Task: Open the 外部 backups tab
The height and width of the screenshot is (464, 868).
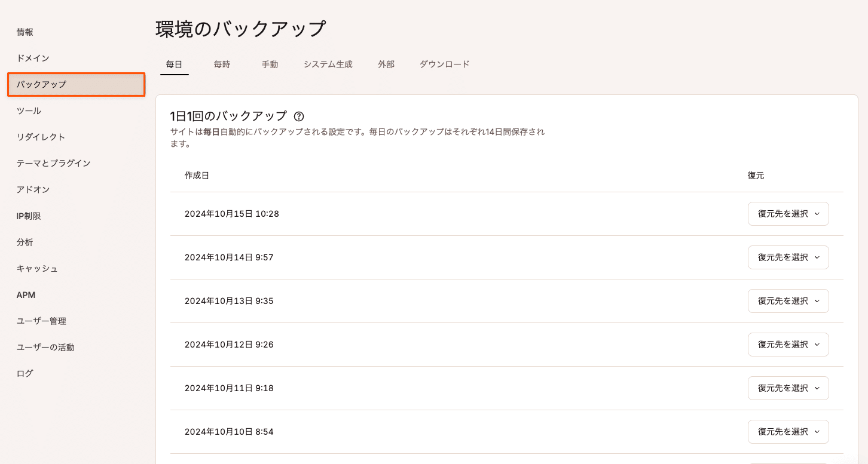Action: click(x=386, y=64)
